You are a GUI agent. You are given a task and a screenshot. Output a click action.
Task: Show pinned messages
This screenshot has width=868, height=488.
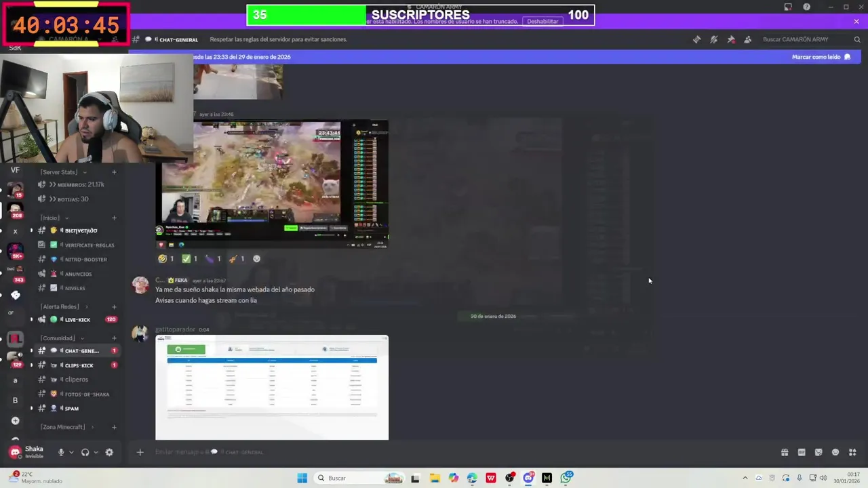[x=731, y=39]
